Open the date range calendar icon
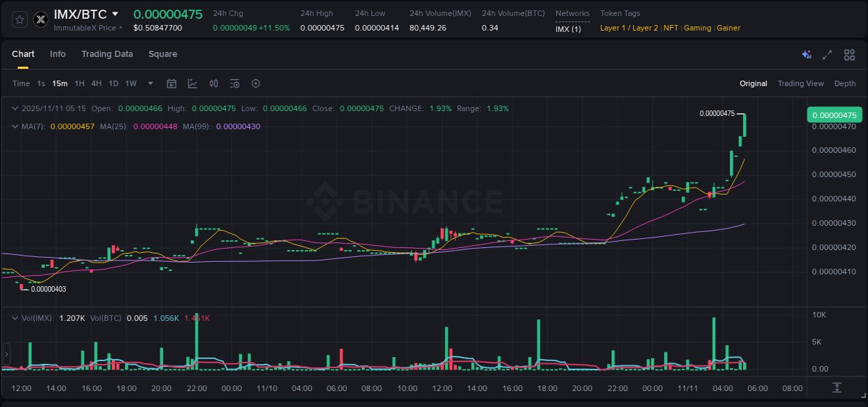 (172, 83)
